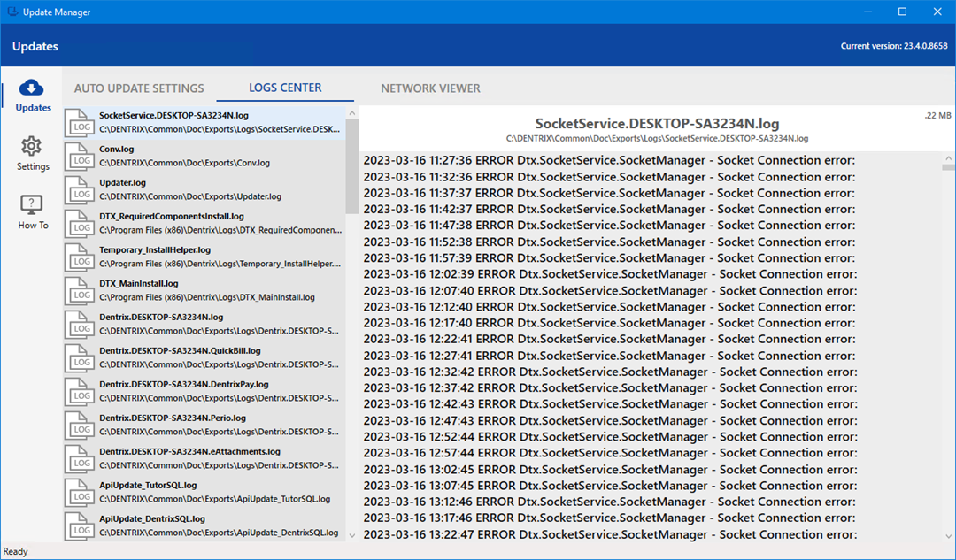Click the scroll down arrow of log list

351,535
